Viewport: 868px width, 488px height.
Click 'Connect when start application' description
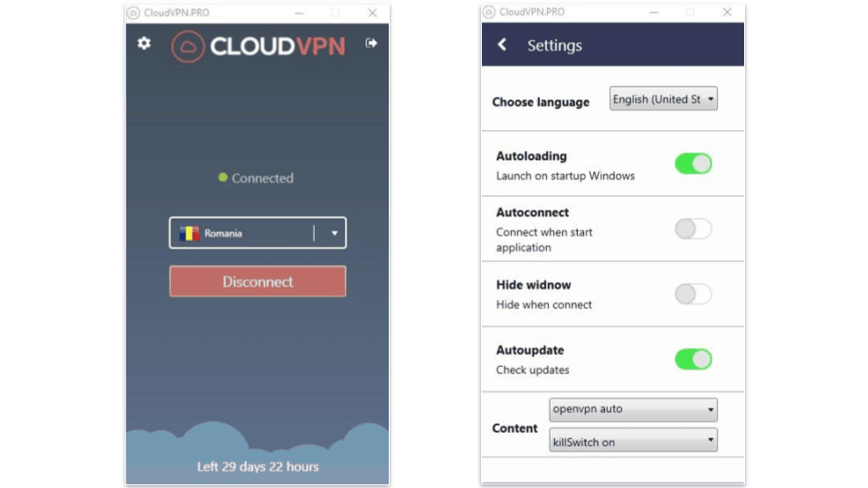[x=544, y=239]
